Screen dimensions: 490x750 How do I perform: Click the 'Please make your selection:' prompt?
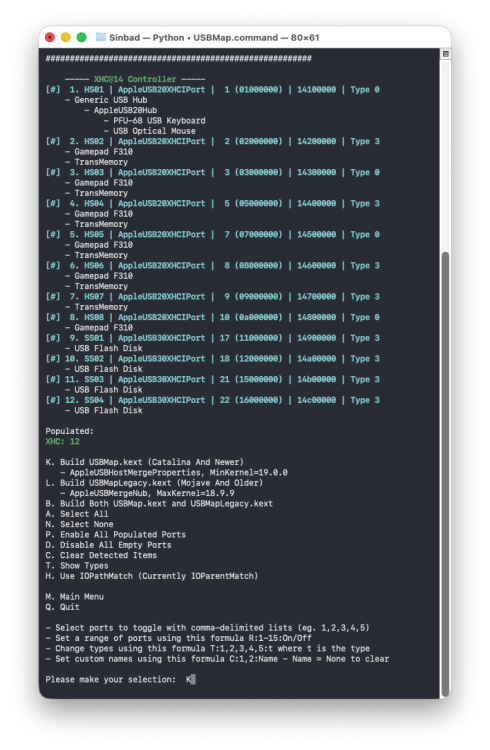pyautogui.click(x=111, y=680)
